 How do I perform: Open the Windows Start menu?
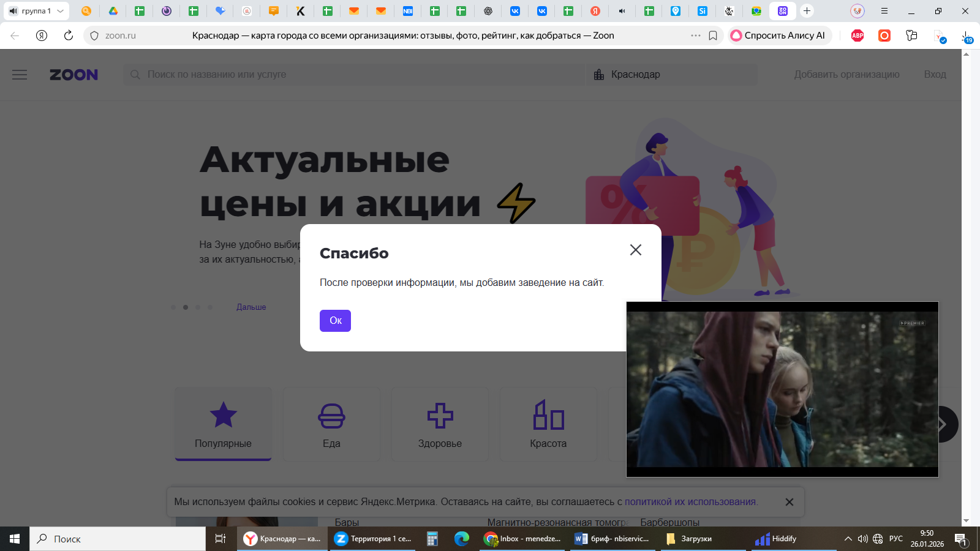pyautogui.click(x=15, y=539)
